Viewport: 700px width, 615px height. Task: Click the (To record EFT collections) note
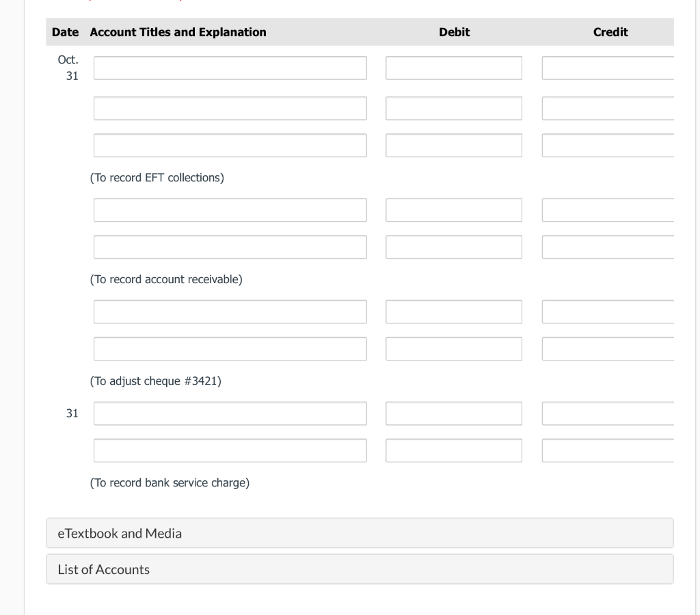[x=157, y=178]
